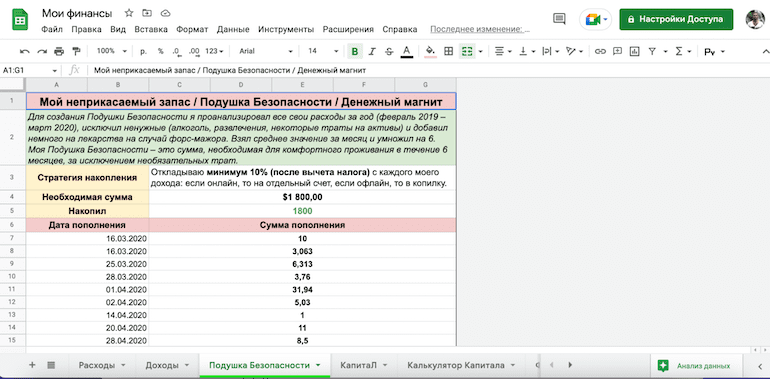This screenshot has width=770, height=379.
Task: Click the Google Meet call button
Action: (596, 20)
